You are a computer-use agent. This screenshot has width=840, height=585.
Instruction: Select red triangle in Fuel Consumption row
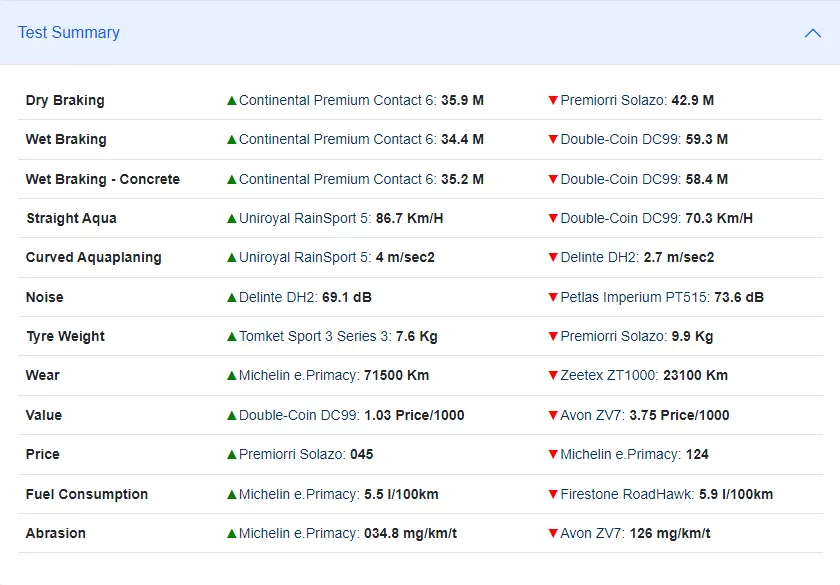[553, 494]
